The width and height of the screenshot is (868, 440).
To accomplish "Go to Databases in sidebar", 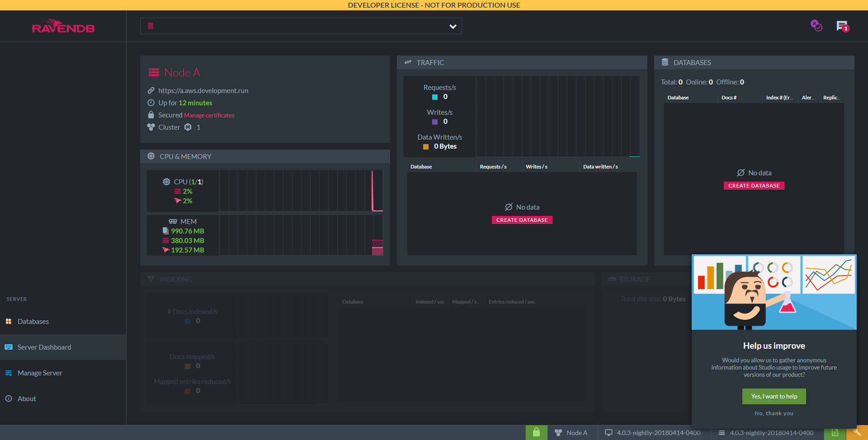I will click(63, 321).
